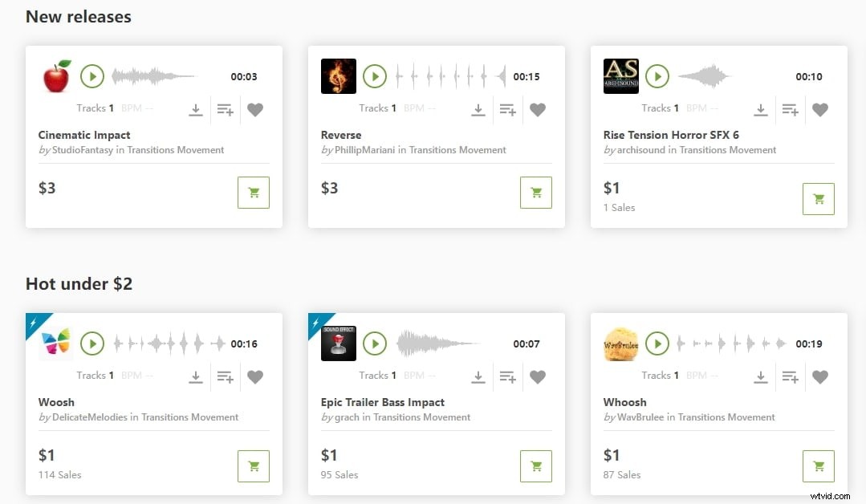Like the Whoosh track by WavBrulee
The height and width of the screenshot is (504, 866).
(x=820, y=376)
